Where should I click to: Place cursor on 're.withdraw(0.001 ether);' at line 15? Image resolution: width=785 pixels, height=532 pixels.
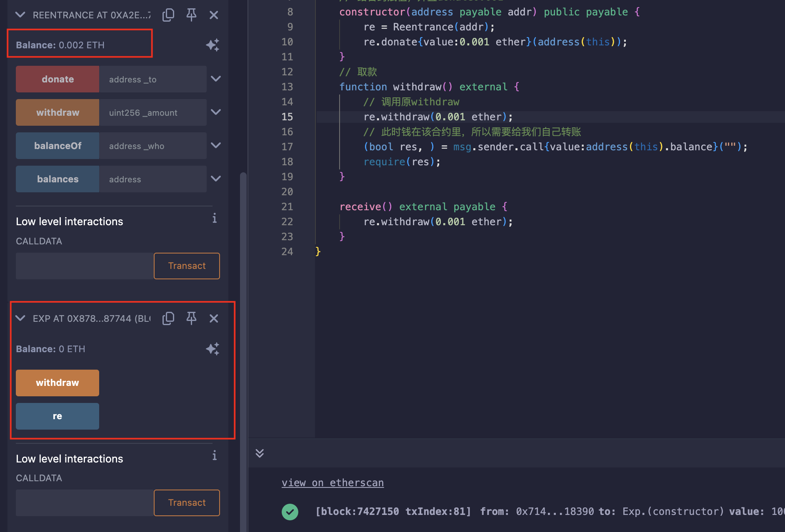(x=438, y=117)
